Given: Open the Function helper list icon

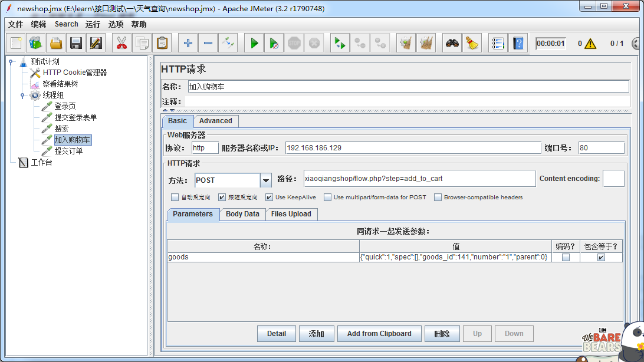Looking at the screenshot, I should [498, 43].
